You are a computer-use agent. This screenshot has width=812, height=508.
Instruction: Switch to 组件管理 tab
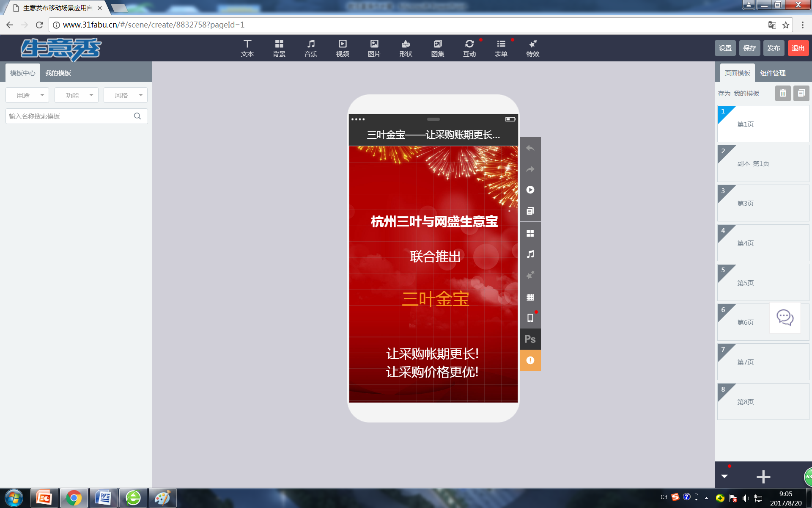tap(773, 73)
